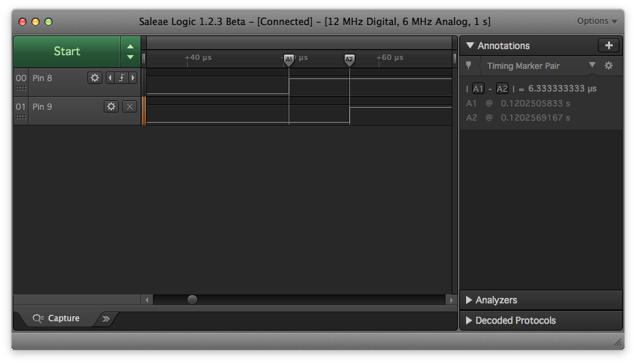Click the left timeline edge handle

[x=143, y=59]
